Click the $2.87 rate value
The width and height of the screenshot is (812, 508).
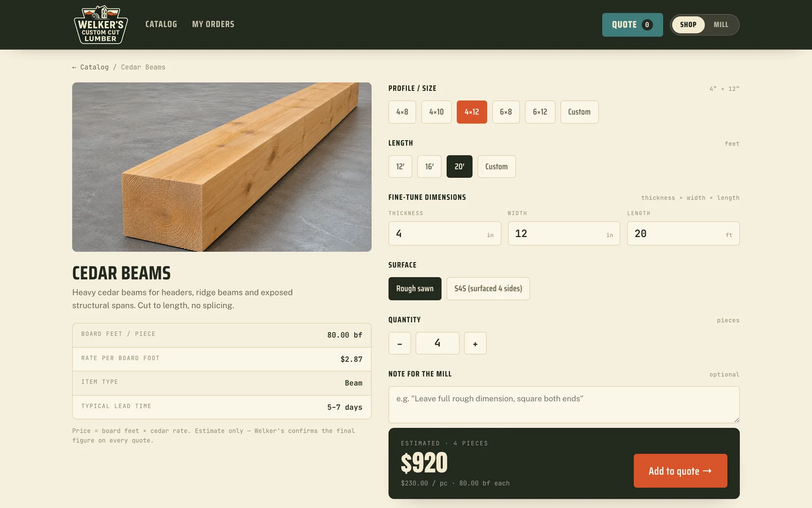click(351, 359)
